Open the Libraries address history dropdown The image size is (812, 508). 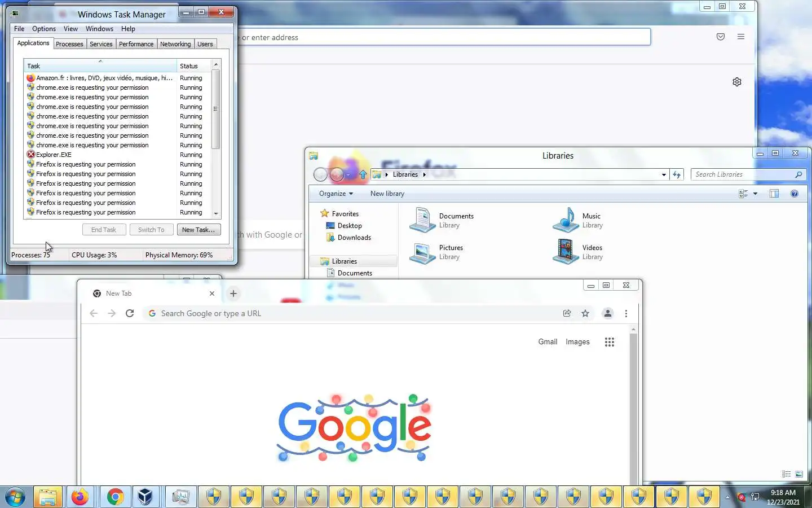tap(664, 174)
